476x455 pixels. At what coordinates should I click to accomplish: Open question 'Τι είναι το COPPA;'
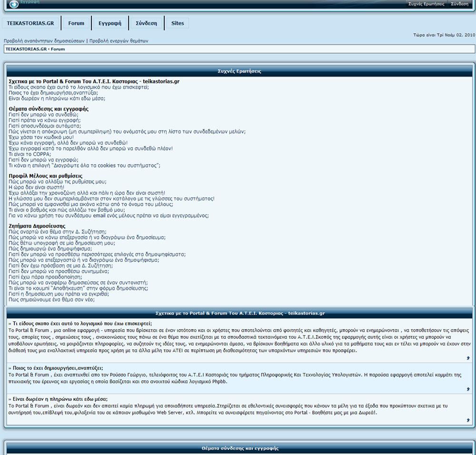point(30,154)
